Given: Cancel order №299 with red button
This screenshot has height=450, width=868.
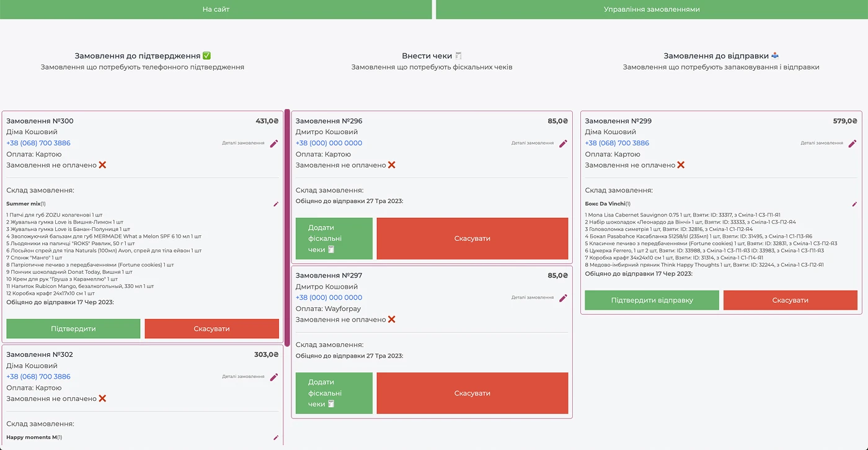Looking at the screenshot, I should pyautogui.click(x=790, y=300).
